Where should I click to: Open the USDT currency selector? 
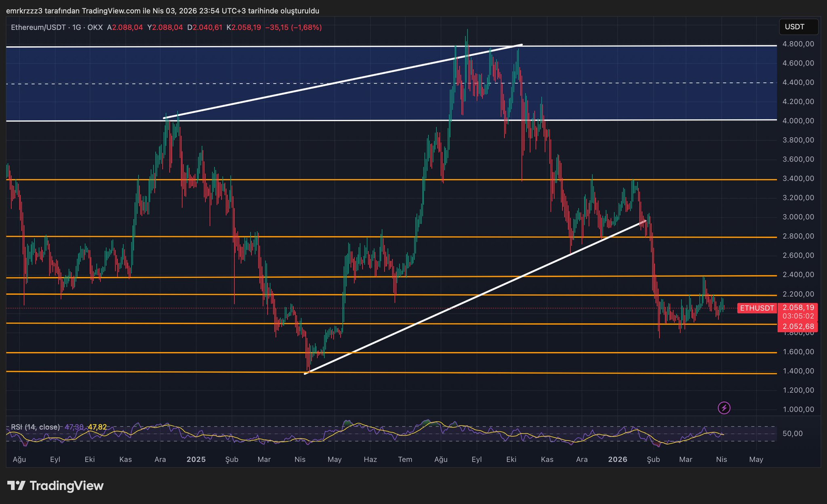pos(798,27)
